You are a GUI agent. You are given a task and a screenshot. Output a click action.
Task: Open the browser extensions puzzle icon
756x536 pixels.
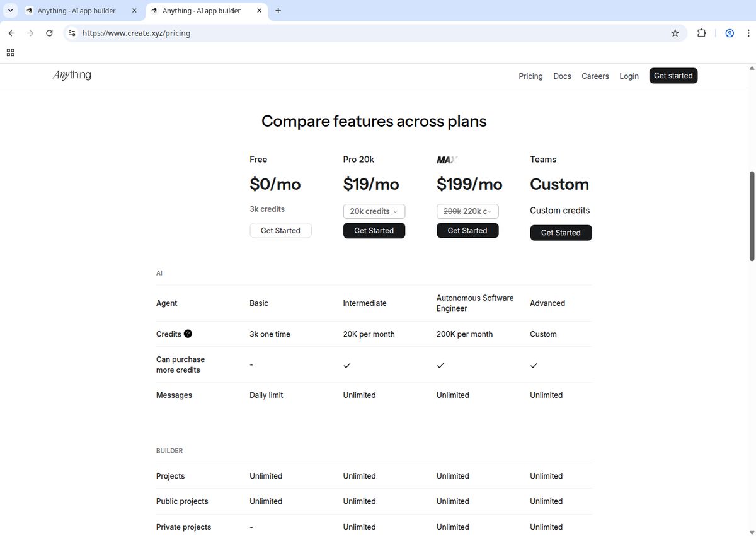(x=701, y=33)
